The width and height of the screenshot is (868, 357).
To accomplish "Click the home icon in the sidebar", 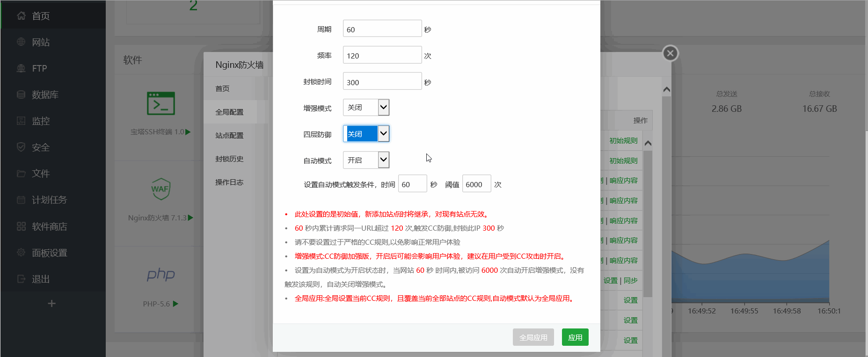I will 21,15.
